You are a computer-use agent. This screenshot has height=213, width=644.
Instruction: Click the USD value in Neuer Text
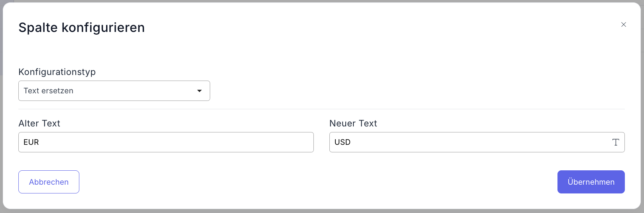pyautogui.click(x=343, y=142)
